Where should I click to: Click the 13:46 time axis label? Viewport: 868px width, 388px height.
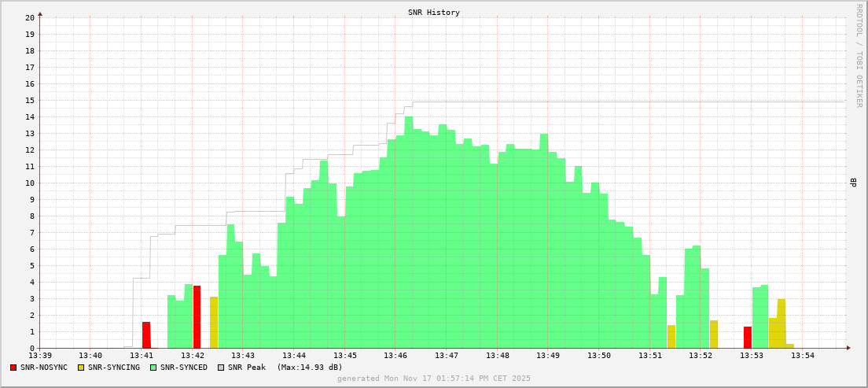click(395, 357)
